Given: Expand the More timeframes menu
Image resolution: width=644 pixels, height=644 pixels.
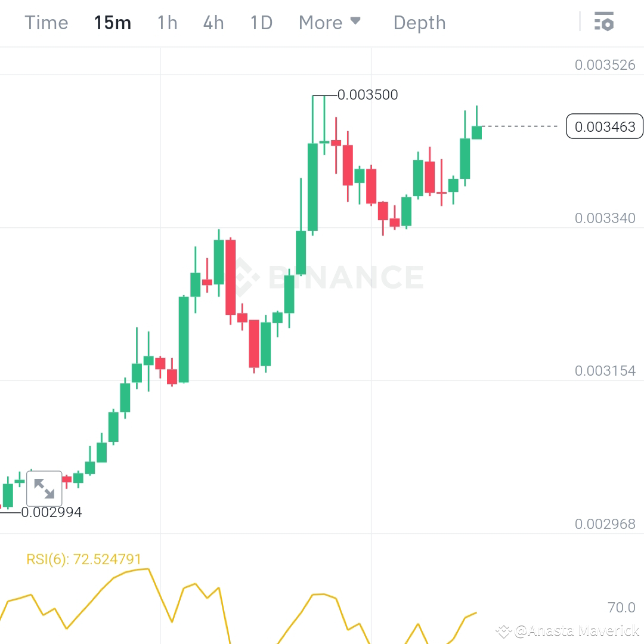Looking at the screenshot, I should (322, 22).
